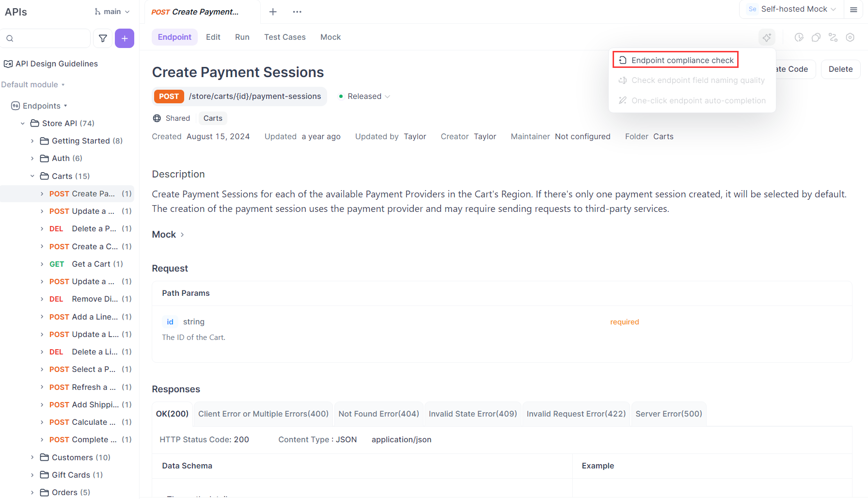Open the main branch dropdown
The width and height of the screenshot is (868, 499).
(112, 11)
